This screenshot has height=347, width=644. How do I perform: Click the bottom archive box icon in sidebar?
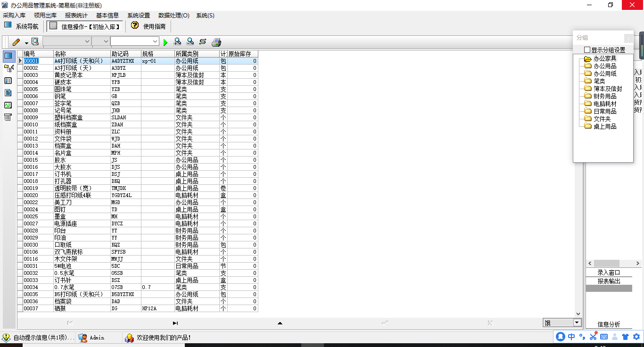coord(8,117)
